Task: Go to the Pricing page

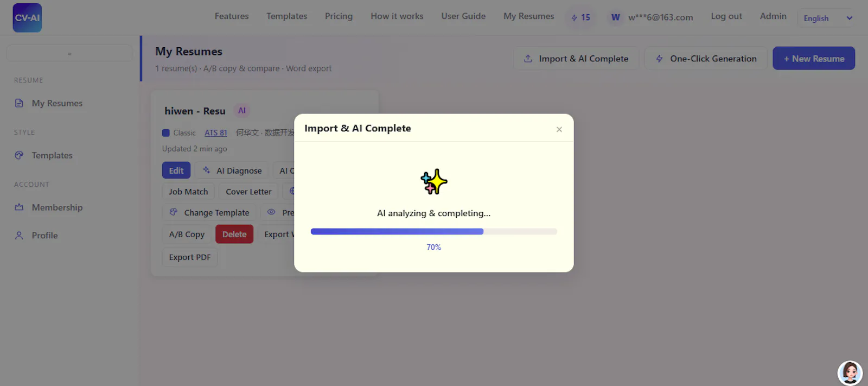Action: (x=339, y=16)
